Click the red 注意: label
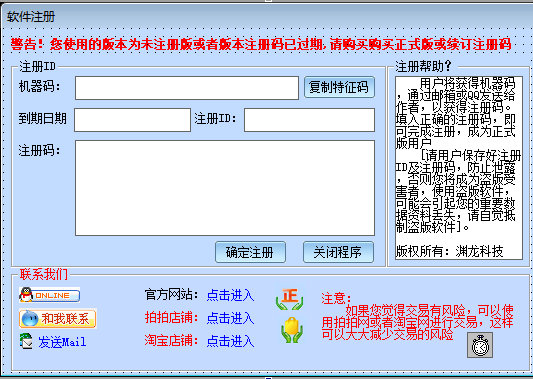The height and width of the screenshot is (379, 533). pos(337,298)
